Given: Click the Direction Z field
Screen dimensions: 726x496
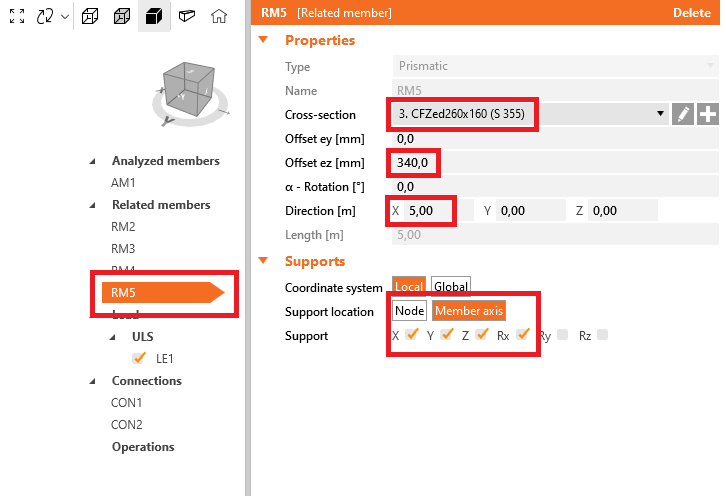Looking at the screenshot, I should click(623, 211).
